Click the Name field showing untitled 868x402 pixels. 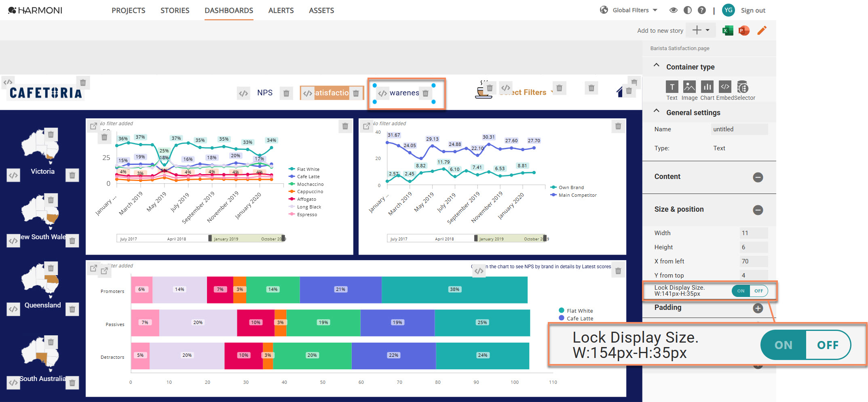739,129
